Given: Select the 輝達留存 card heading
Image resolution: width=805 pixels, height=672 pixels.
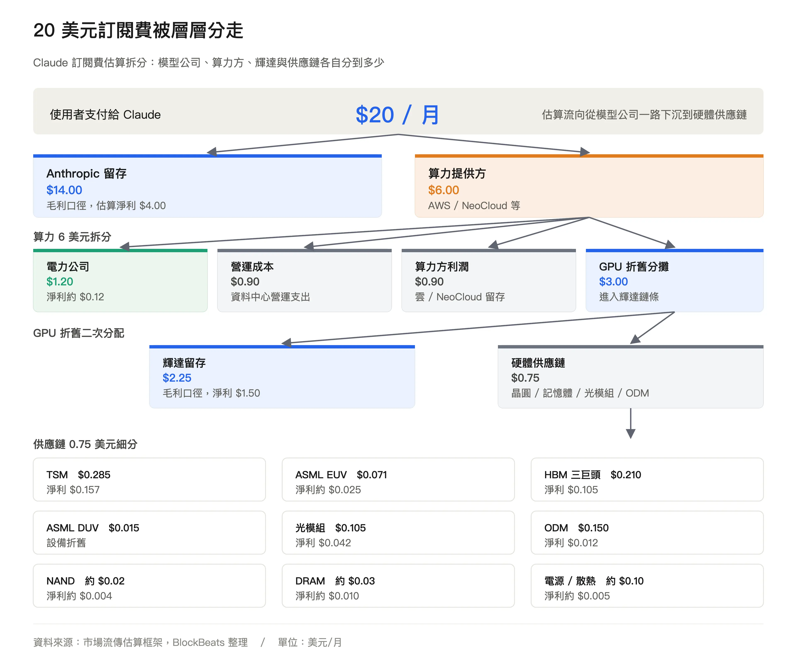Looking at the screenshot, I should 184,363.
